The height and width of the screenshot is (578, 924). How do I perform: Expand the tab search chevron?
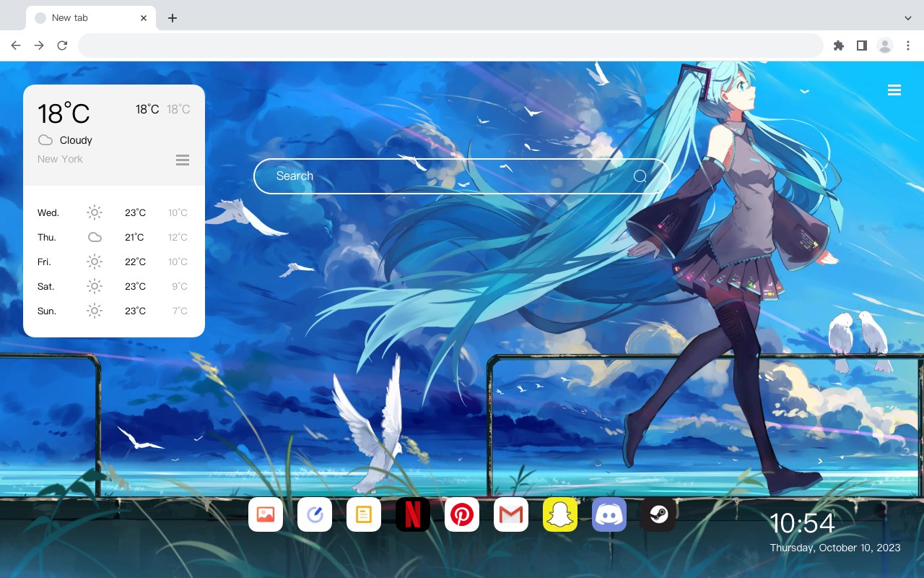point(908,18)
